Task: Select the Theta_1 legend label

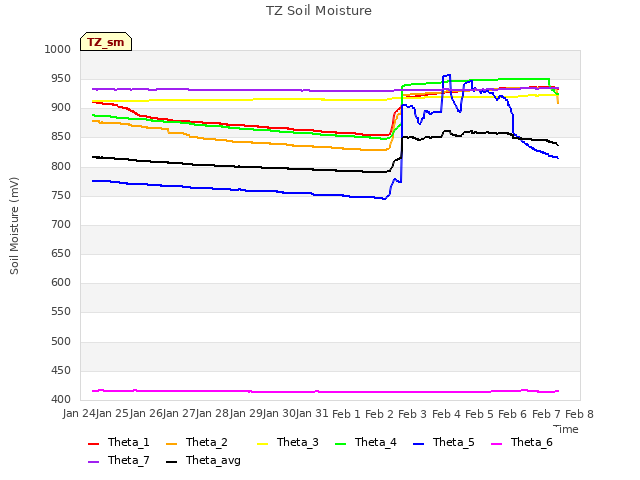Action: click(129, 442)
